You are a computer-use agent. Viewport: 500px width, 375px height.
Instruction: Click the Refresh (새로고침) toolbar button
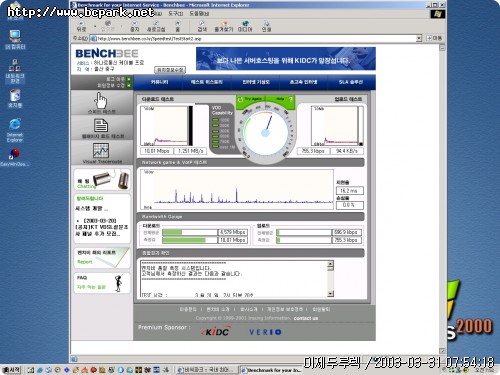tap(156, 26)
